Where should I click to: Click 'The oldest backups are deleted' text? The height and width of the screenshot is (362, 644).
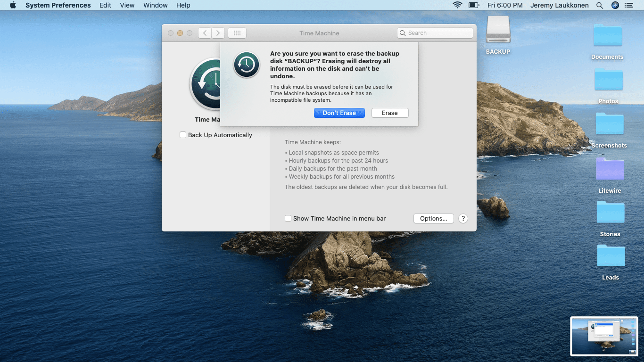pos(366,187)
